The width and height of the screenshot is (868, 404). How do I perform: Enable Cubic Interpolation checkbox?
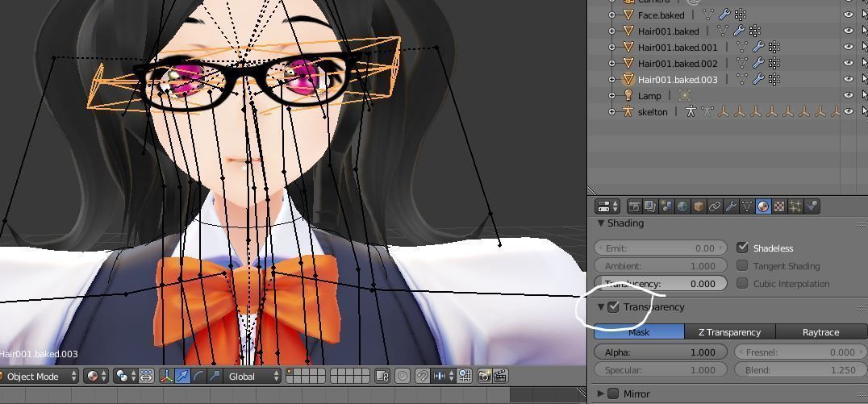742,283
